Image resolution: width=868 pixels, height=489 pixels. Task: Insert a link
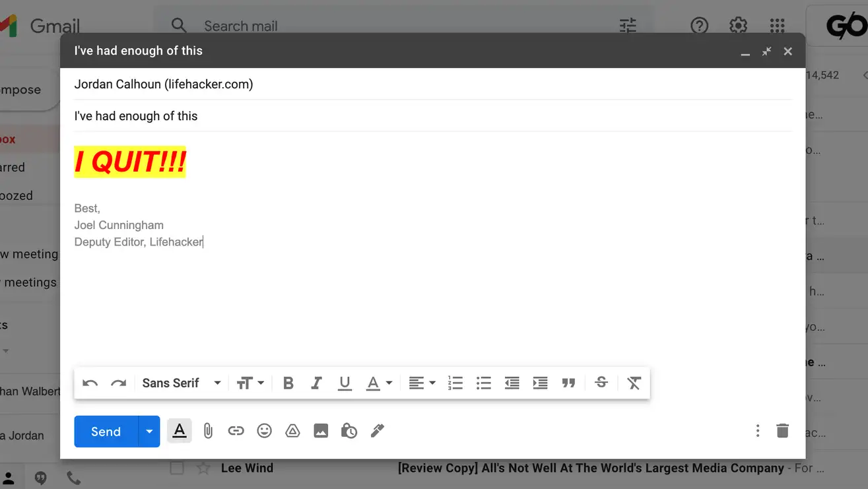click(x=236, y=431)
